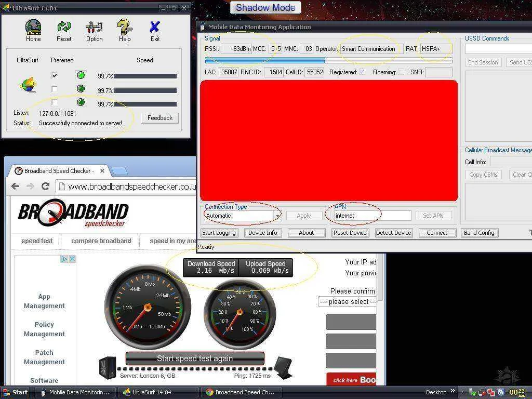Image resolution: width=532 pixels, height=399 pixels.
Task: Close the ad with the X icon
Action: click(72, 259)
